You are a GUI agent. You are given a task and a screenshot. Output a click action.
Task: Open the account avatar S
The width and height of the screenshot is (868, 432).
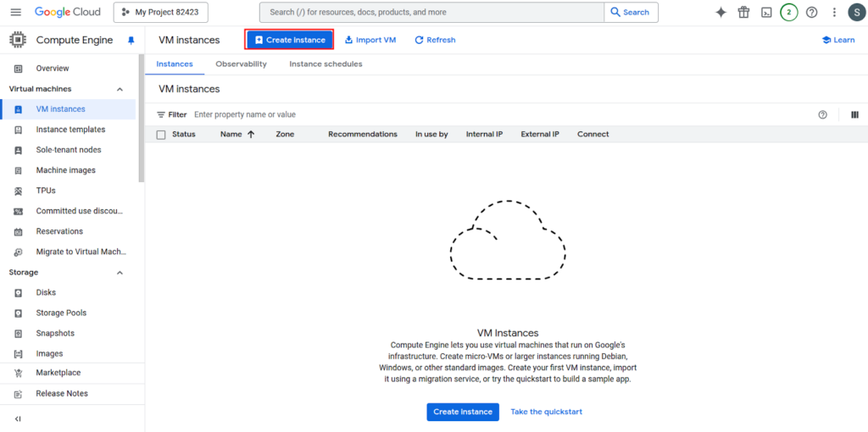(856, 12)
